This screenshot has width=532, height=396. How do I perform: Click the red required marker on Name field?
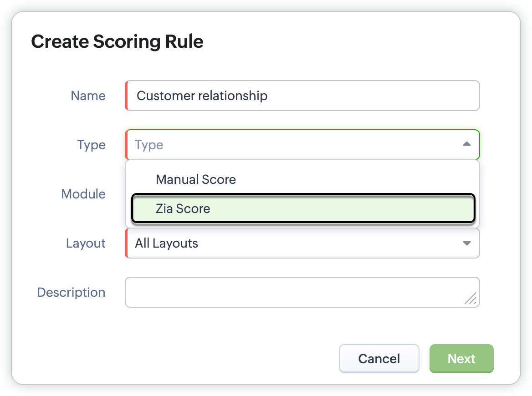coord(126,96)
